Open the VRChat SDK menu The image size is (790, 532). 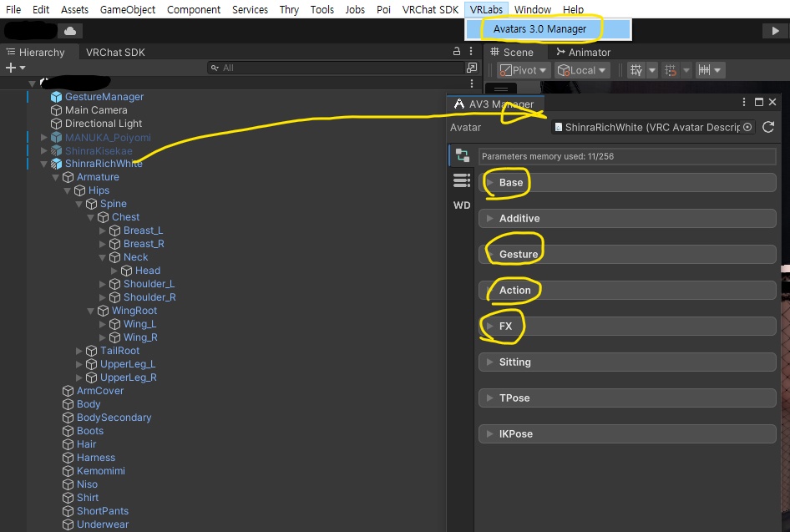pyautogui.click(x=430, y=9)
